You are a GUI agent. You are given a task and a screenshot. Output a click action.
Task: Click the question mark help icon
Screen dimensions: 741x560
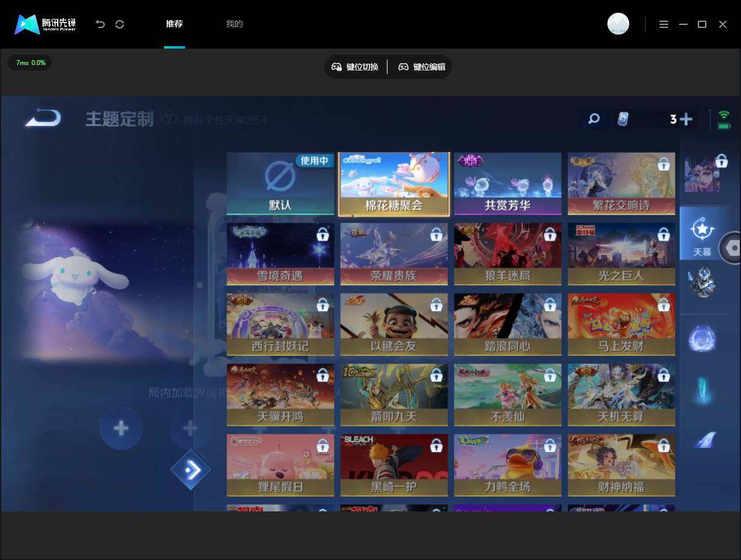(x=169, y=120)
